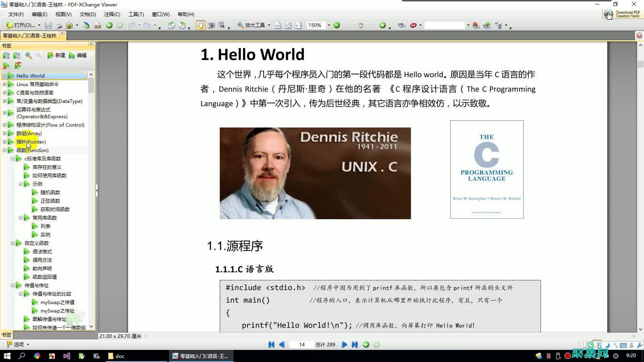Go to the next page arrow

tap(344, 345)
